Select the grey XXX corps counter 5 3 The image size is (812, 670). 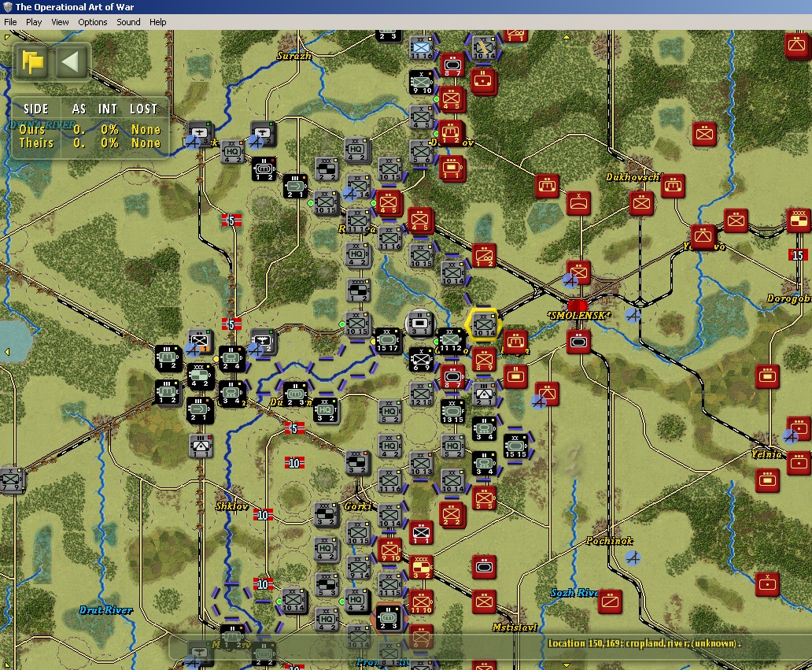point(327,584)
